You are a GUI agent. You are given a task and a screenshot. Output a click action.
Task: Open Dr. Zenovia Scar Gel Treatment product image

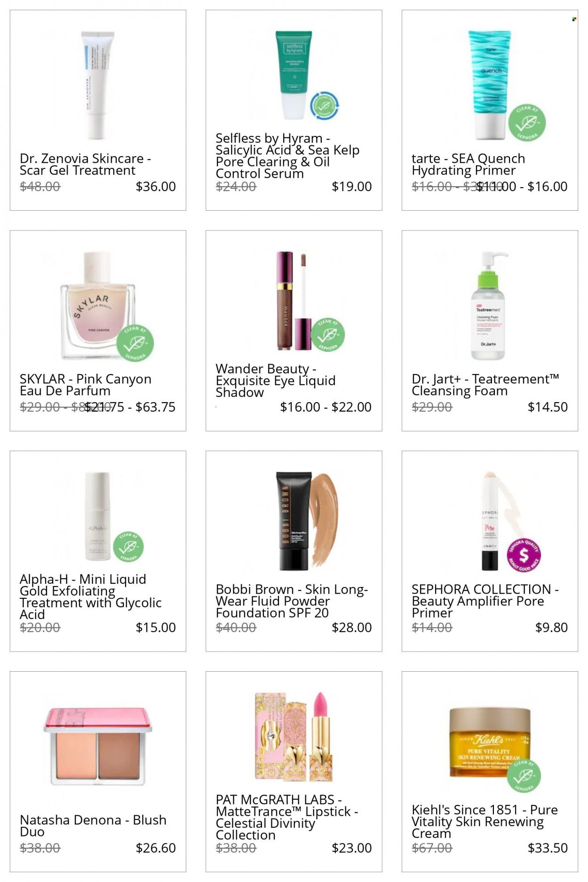(98, 86)
